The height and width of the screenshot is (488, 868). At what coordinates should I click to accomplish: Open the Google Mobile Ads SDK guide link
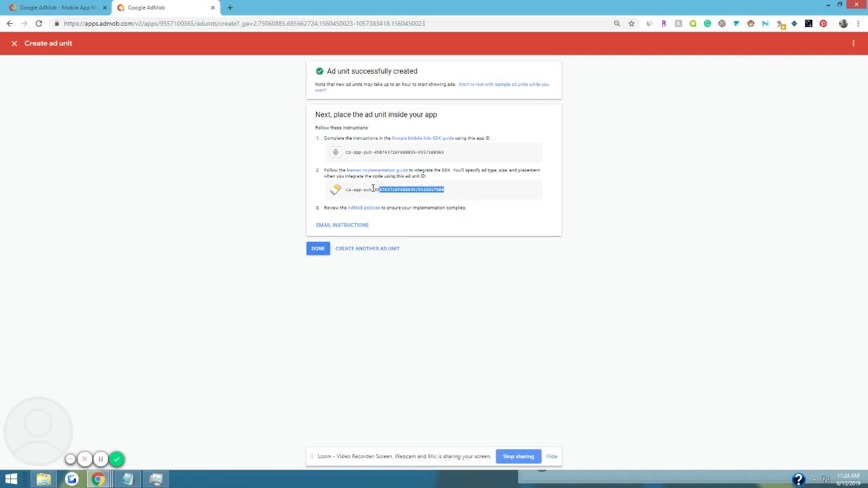coord(422,138)
